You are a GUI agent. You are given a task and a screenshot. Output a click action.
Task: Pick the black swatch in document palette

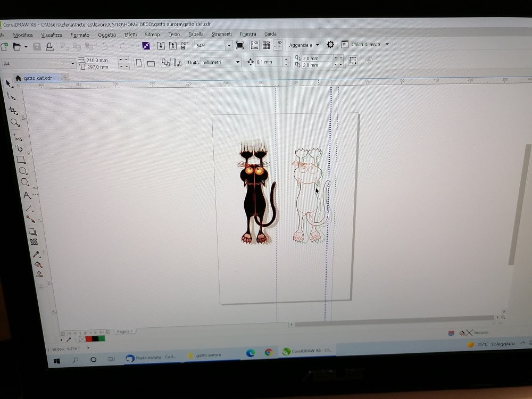95,338
